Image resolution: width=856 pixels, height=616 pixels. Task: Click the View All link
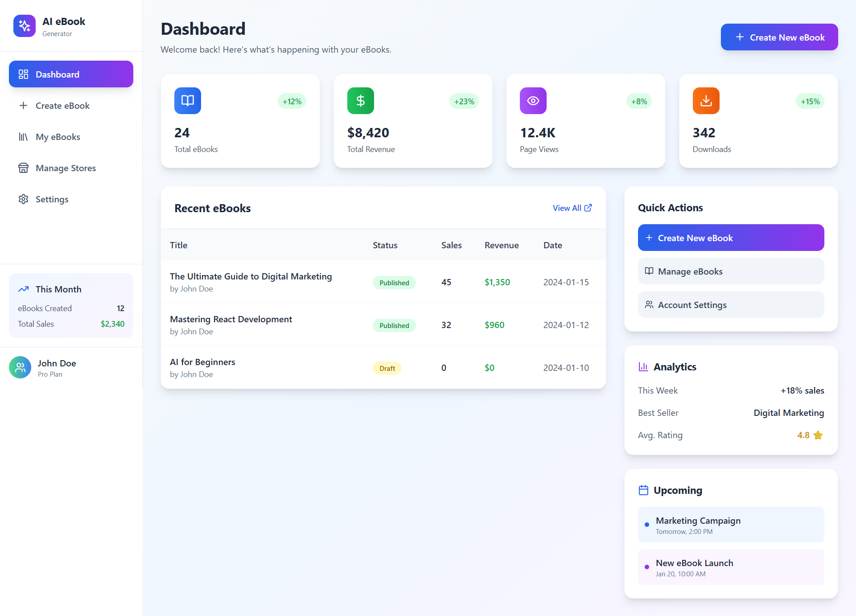572,208
